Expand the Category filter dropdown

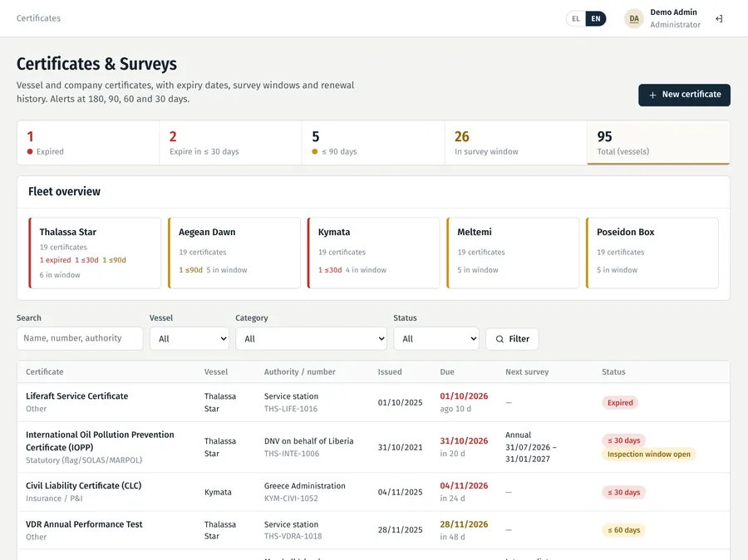[311, 339]
